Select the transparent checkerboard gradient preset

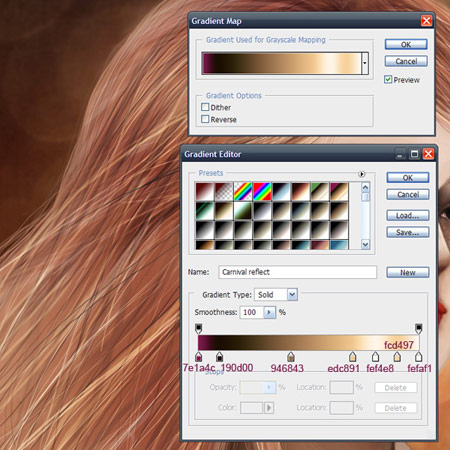(224, 192)
